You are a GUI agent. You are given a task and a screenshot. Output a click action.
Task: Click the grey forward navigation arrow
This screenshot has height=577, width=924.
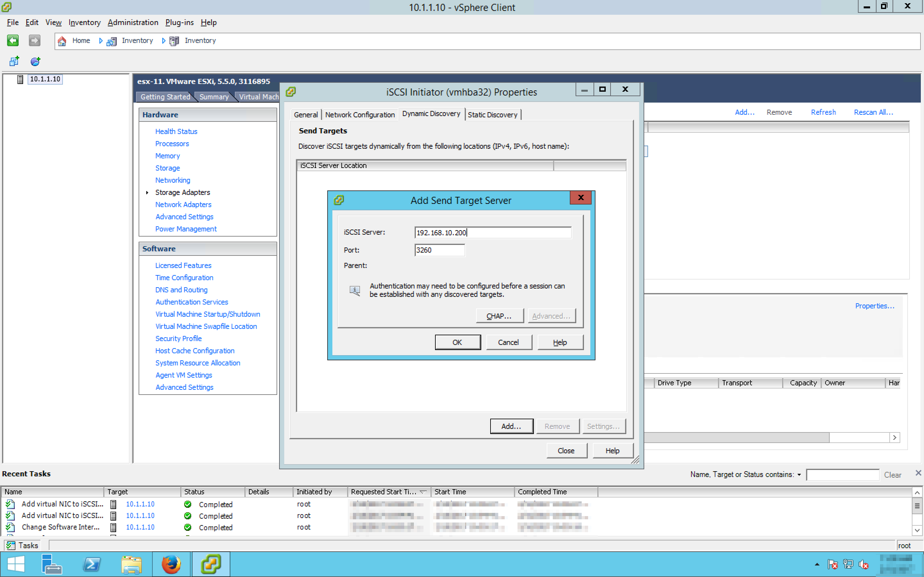[34, 40]
